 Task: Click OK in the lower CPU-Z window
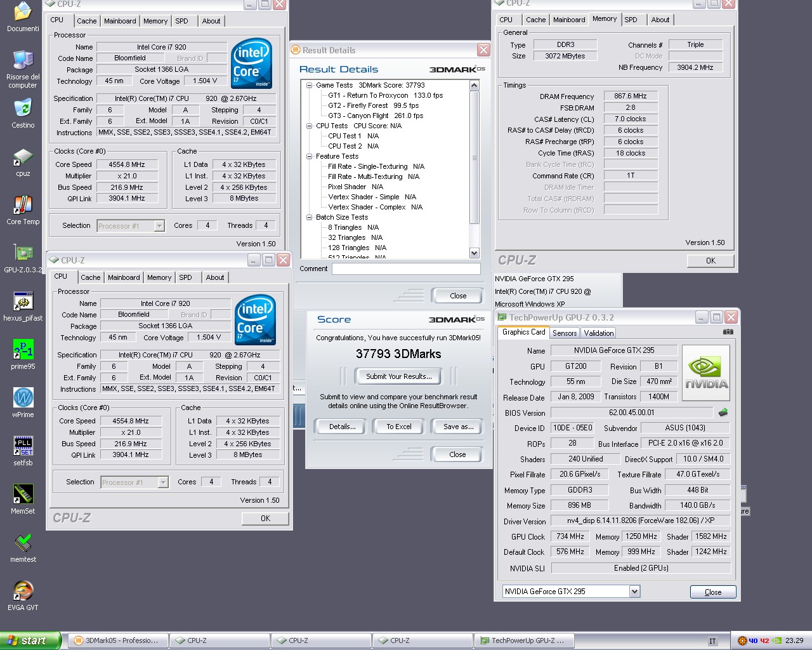[265, 519]
